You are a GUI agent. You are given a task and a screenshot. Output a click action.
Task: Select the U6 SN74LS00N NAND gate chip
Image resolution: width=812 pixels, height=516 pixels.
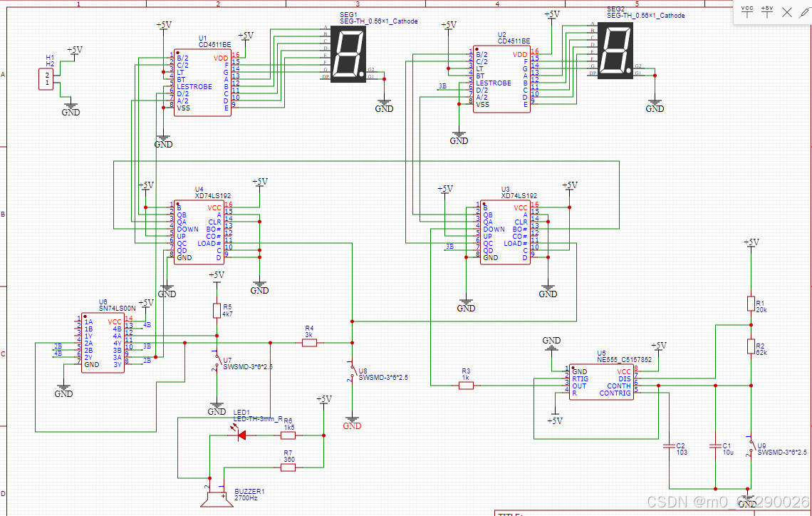point(103,344)
